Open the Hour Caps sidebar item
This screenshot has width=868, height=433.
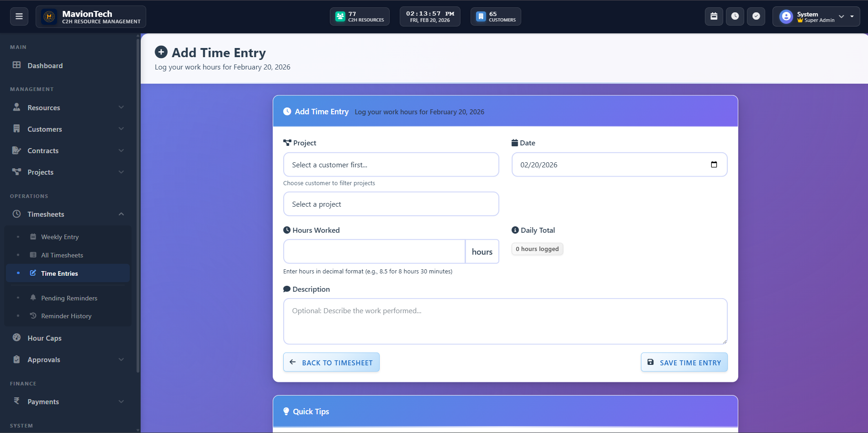click(44, 338)
